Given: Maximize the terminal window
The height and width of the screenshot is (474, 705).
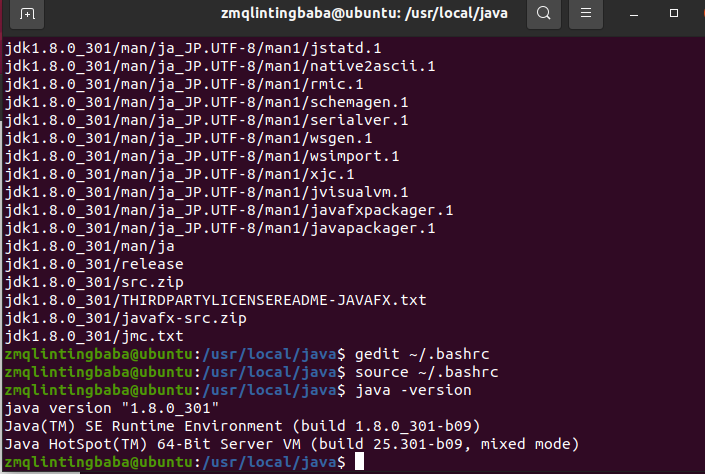Looking at the screenshot, I should (674, 13).
